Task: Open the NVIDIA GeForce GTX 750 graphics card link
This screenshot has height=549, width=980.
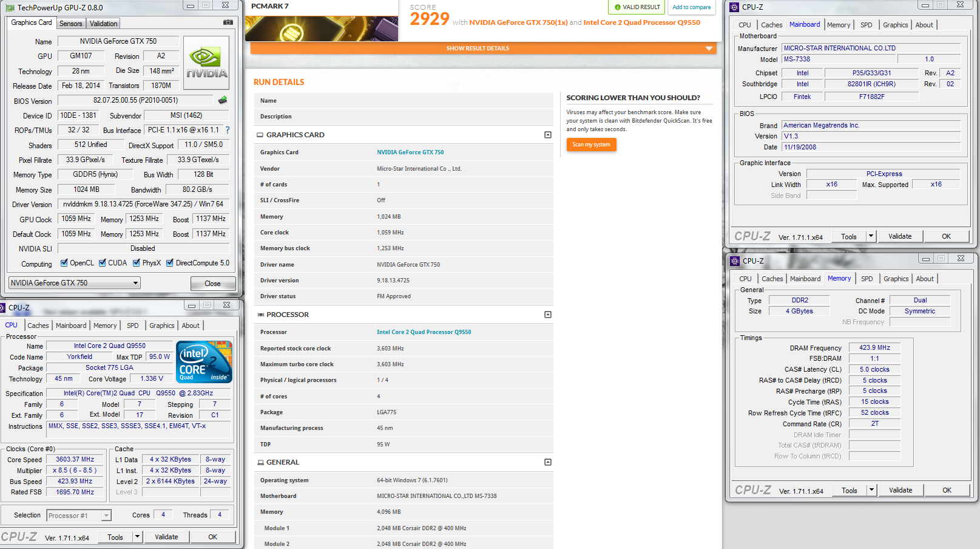Action: pyautogui.click(x=410, y=152)
